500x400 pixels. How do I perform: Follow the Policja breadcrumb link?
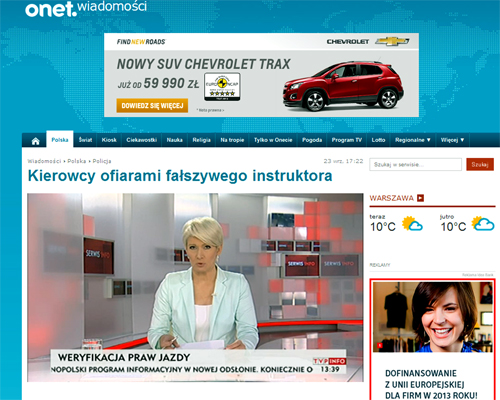102,161
